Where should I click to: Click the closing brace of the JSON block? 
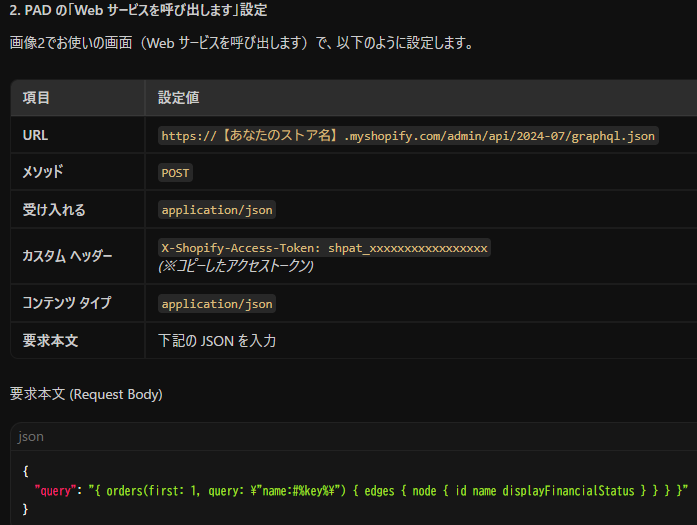[x=26, y=509]
